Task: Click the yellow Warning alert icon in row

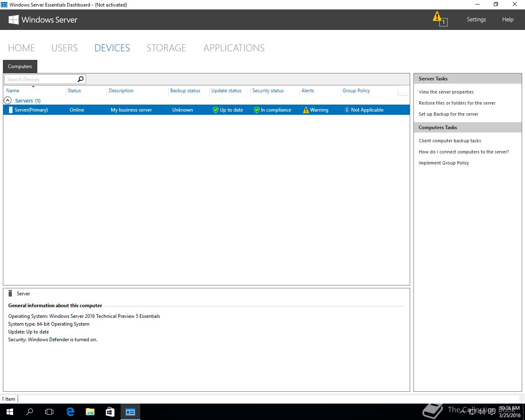Action: [306, 110]
